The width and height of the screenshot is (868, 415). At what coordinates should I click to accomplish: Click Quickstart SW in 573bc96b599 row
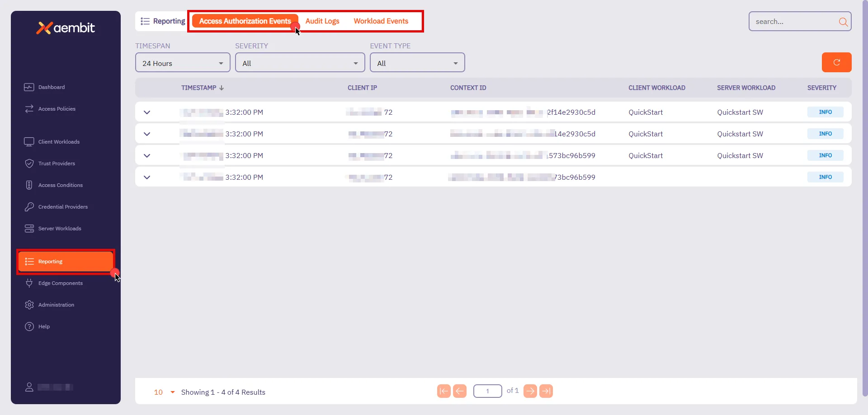tap(740, 156)
